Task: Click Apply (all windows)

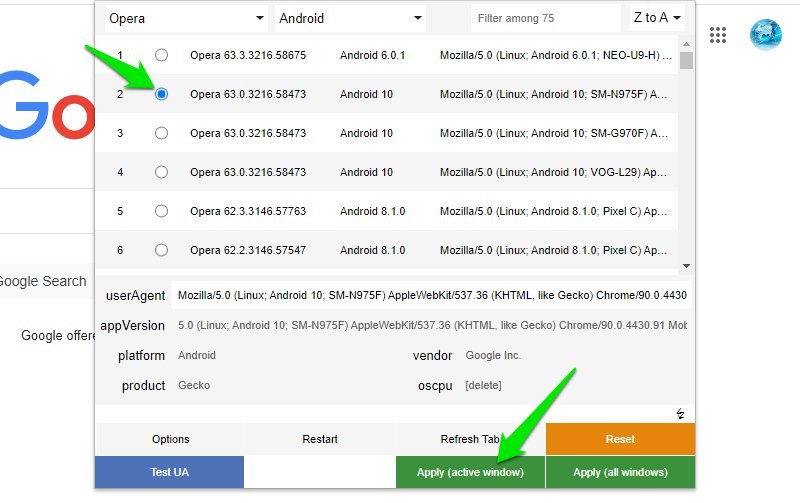Action: tap(620, 472)
